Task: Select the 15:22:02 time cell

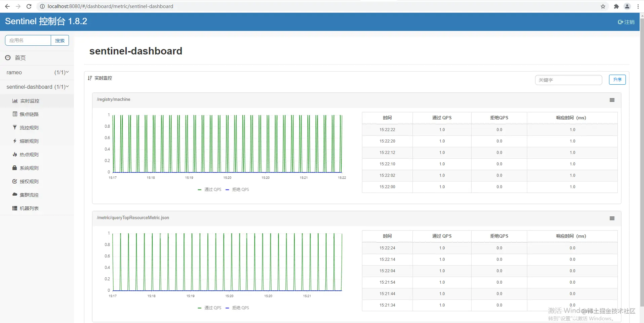Action: click(387, 175)
